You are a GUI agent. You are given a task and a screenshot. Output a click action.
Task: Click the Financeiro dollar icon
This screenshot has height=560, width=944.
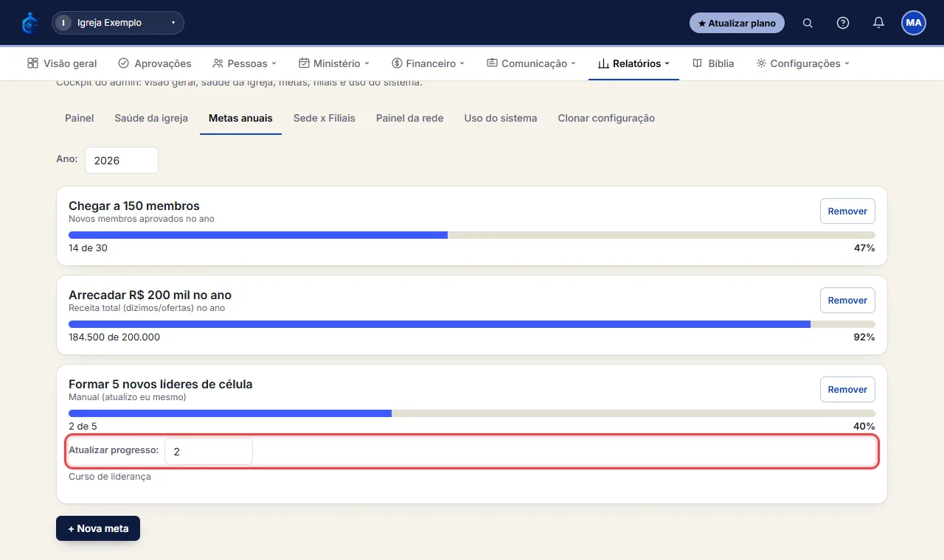pos(397,63)
